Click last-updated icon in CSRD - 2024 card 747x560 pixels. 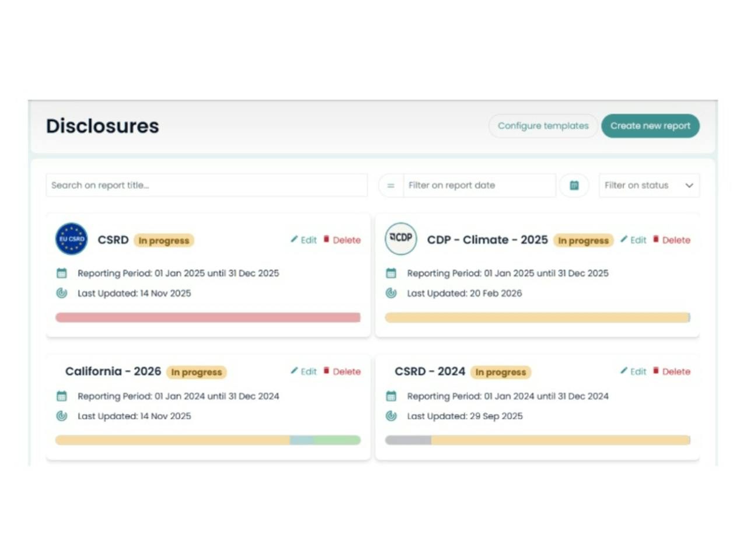[x=391, y=416]
